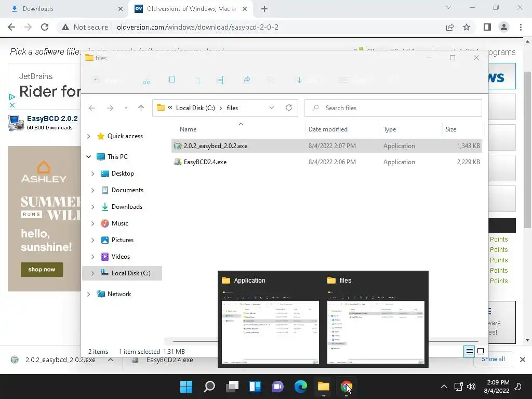Bookmark this page with star icon
Viewport: 532px width, 399px height.
tap(467, 27)
